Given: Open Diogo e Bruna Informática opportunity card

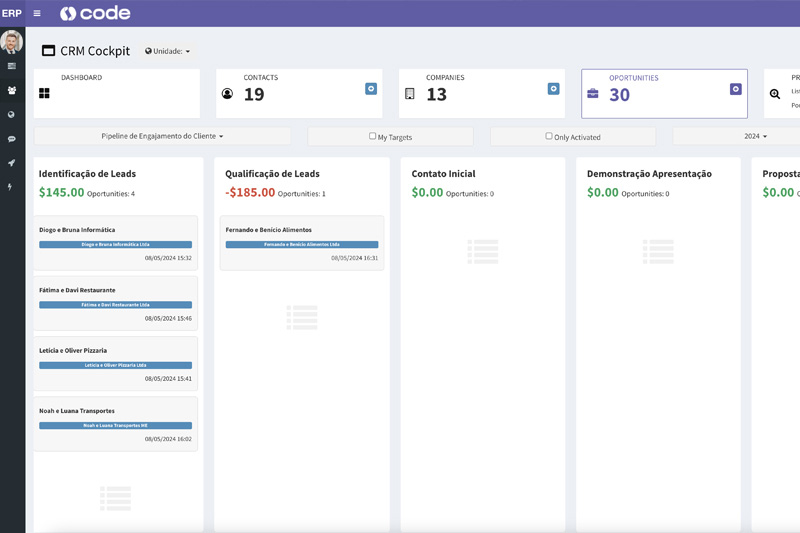Looking at the screenshot, I should click(x=115, y=231).
